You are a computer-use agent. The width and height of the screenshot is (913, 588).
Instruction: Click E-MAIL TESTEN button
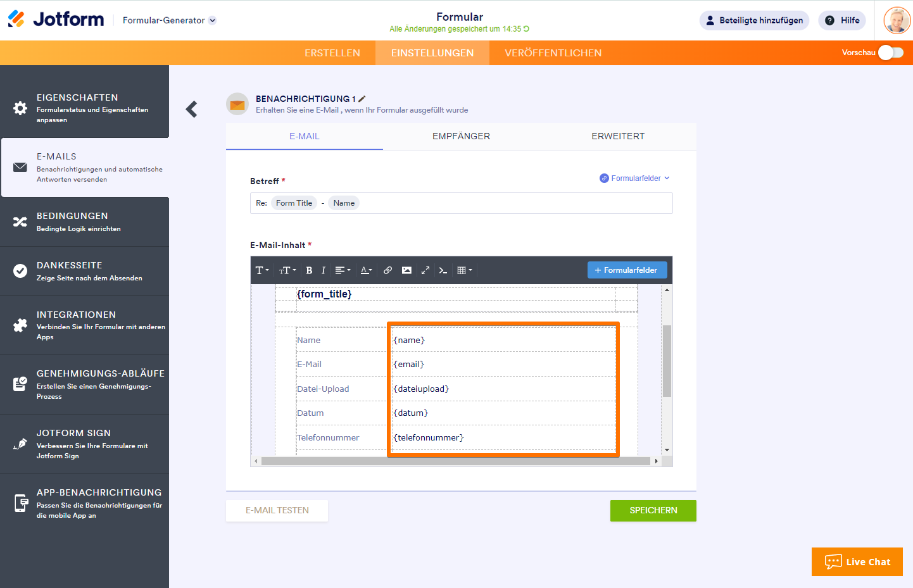(277, 511)
